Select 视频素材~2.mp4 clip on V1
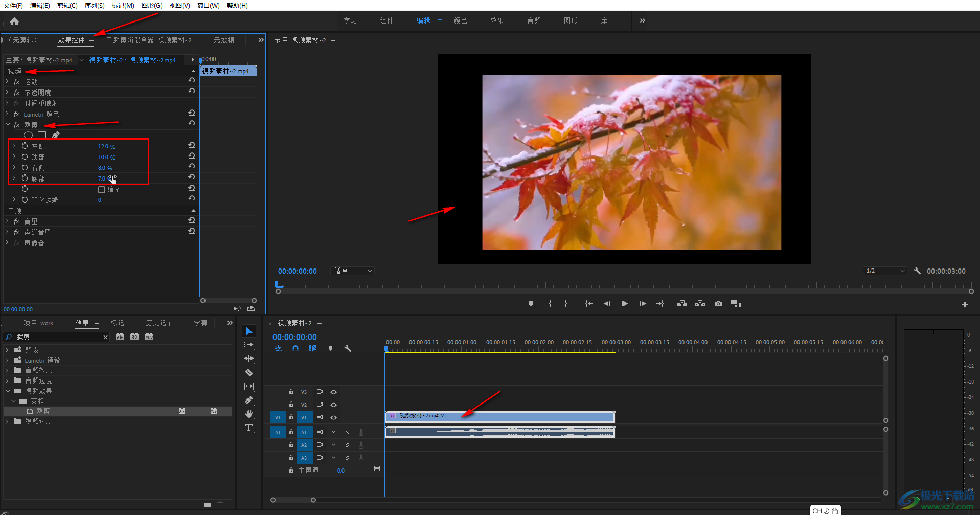The image size is (980, 515). (499, 417)
